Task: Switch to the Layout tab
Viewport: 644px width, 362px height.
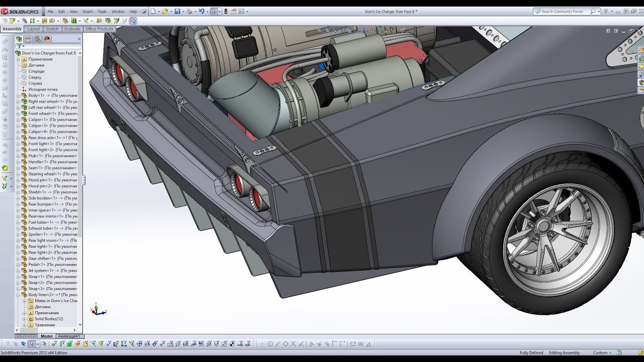Action: pyautogui.click(x=33, y=29)
